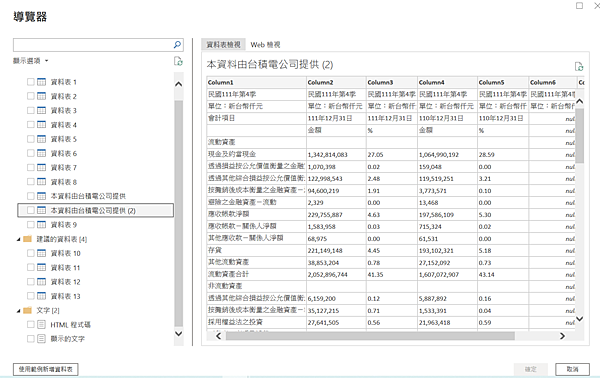This screenshot has height=378, width=600.
Task: Click the search magnifier icon
Action: 177,45
